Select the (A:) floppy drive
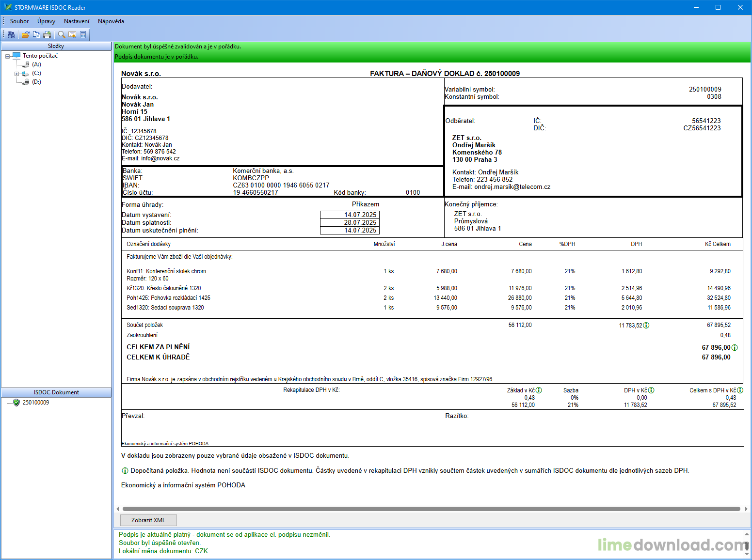 (36, 64)
